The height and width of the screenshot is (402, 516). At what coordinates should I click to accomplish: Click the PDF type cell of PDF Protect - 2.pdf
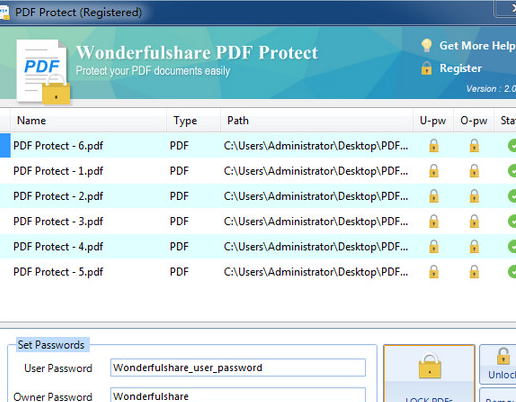(x=179, y=196)
